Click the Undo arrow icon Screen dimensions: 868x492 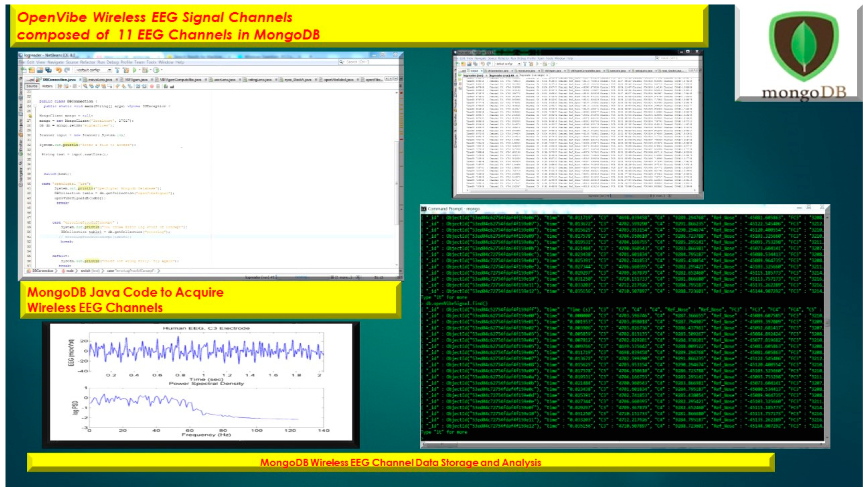click(x=59, y=70)
